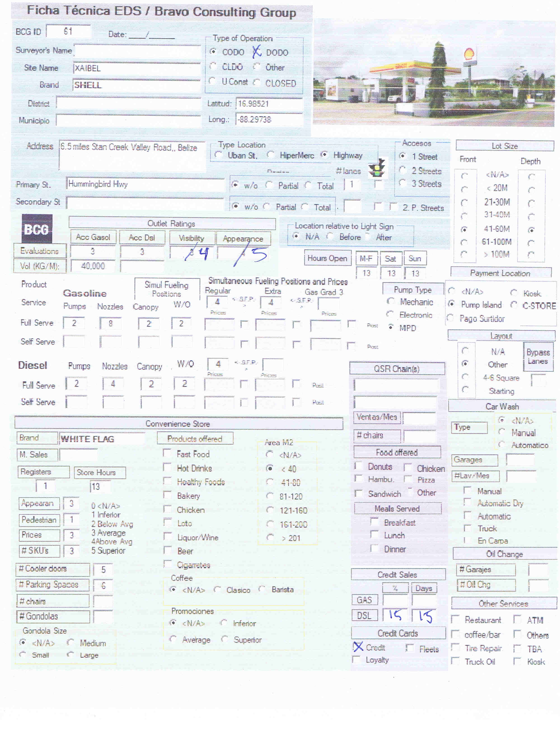The width and height of the screenshot is (560, 730).
Task: Select Clasico coffee option
Action: [217, 589]
